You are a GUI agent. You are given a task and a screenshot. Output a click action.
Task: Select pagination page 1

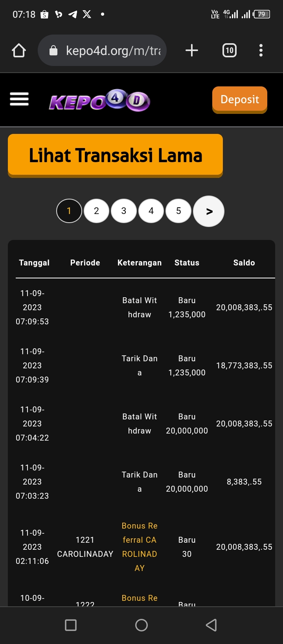click(69, 211)
